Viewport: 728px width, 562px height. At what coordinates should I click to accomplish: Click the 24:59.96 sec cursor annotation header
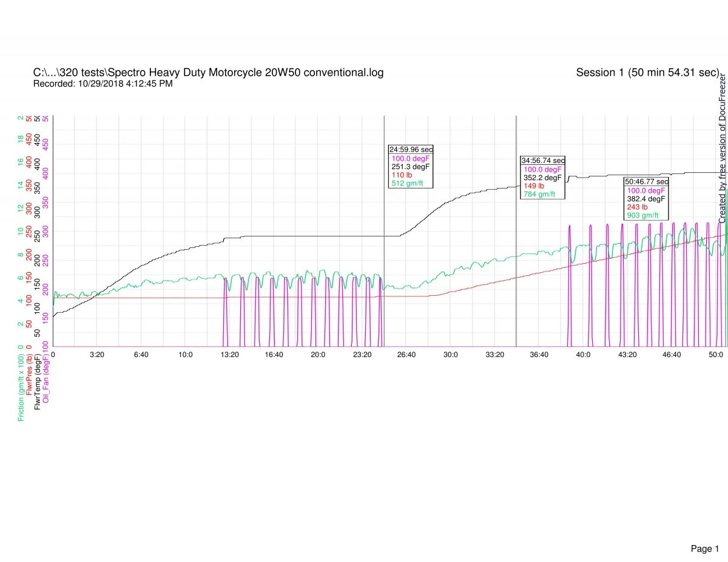[411, 149]
